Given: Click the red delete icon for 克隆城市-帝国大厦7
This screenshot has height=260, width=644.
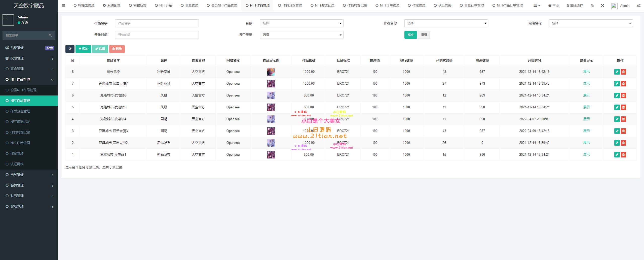Looking at the screenshot, I should point(623,84).
